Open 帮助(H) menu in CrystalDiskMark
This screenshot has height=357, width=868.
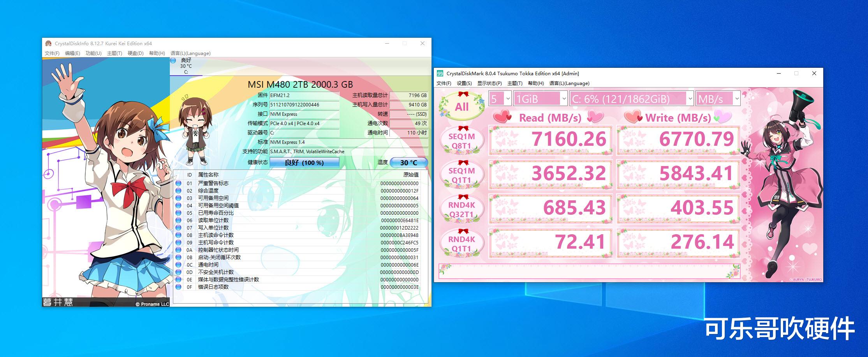tap(536, 83)
